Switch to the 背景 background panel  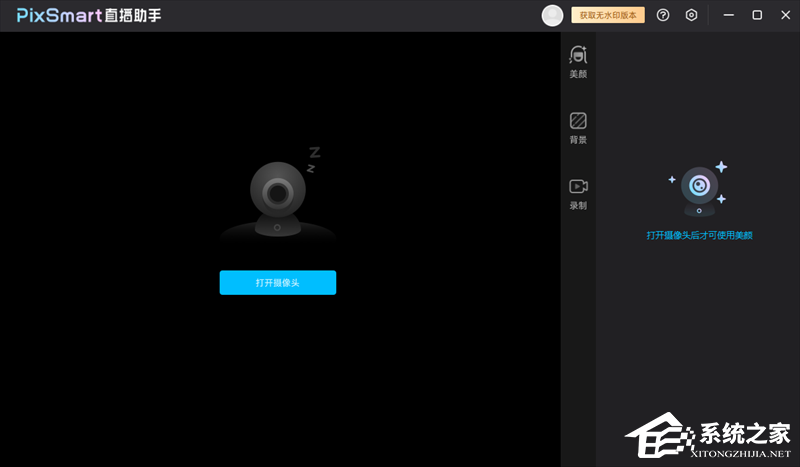point(578,128)
